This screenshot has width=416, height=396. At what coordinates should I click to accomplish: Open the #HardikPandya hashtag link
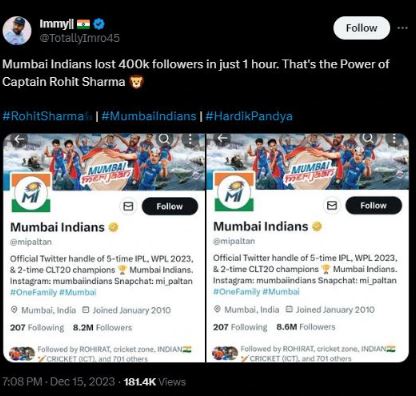pyautogui.click(x=249, y=116)
